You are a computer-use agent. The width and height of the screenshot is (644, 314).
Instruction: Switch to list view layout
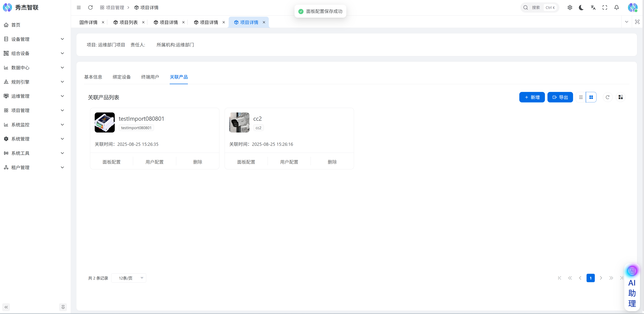(581, 97)
